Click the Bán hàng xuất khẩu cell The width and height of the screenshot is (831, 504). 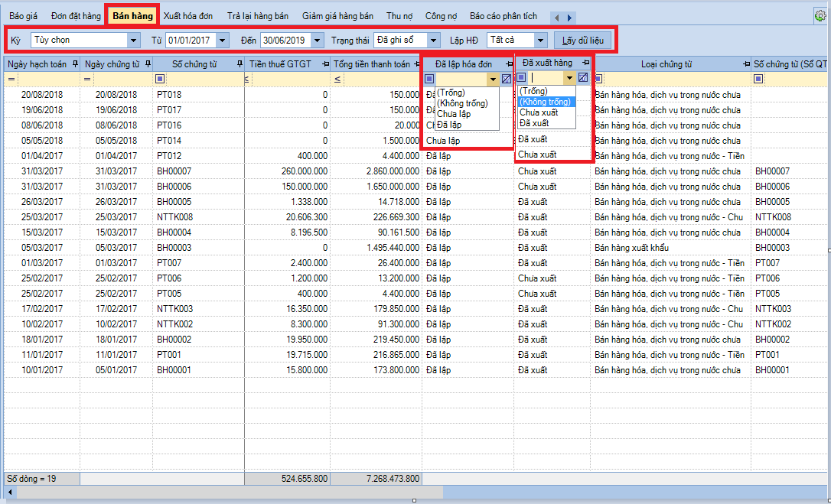(670, 248)
